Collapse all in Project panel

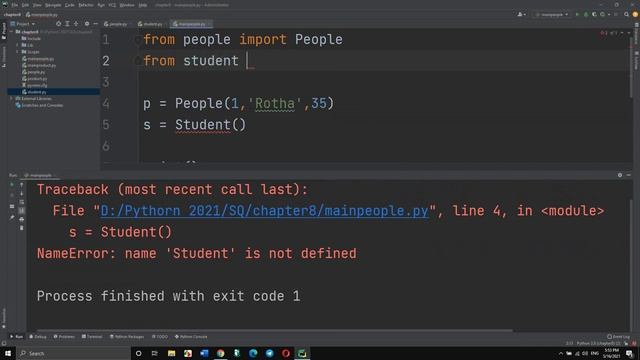point(76,24)
